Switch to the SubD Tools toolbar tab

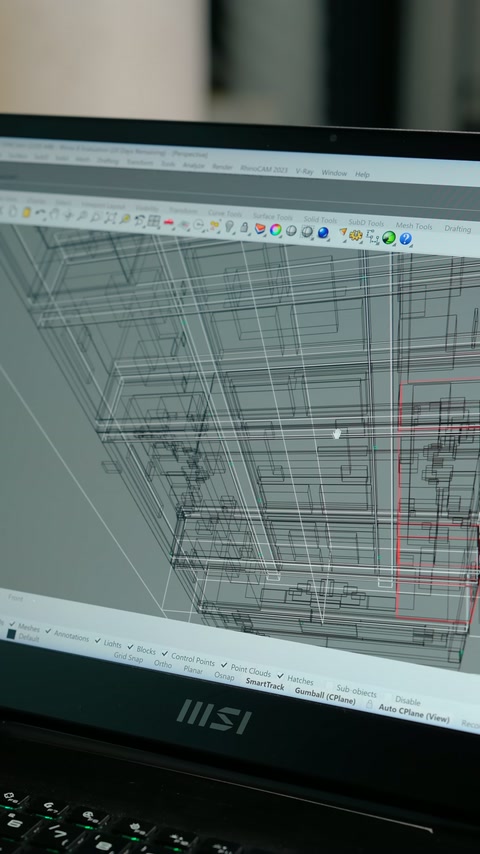coord(366,223)
